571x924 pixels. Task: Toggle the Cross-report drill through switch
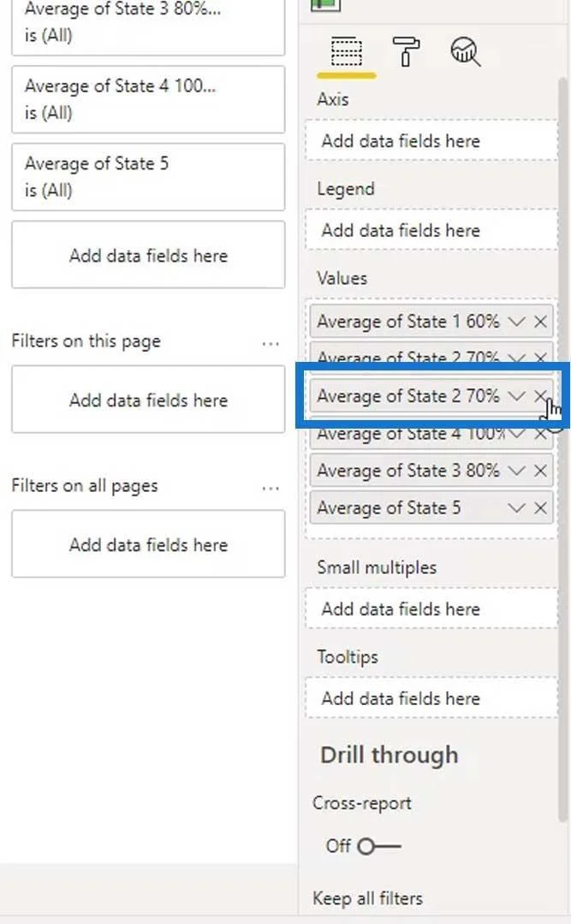point(378,847)
